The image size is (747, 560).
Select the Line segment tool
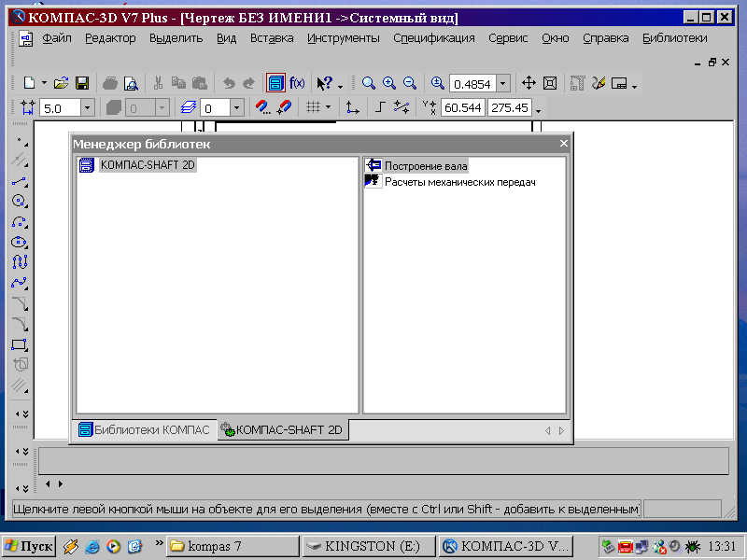tap(20, 181)
